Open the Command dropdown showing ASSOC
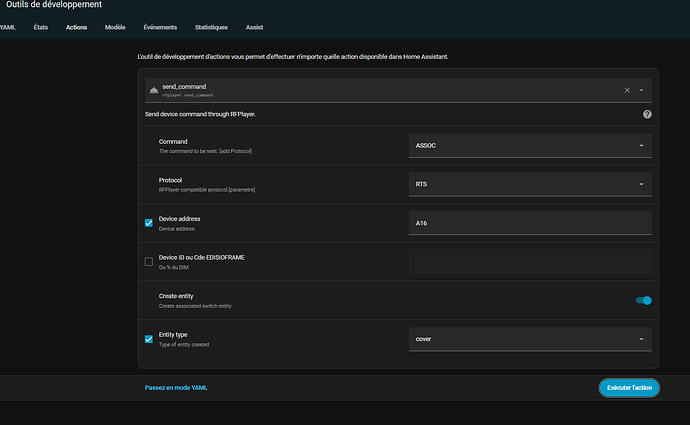 pos(530,145)
